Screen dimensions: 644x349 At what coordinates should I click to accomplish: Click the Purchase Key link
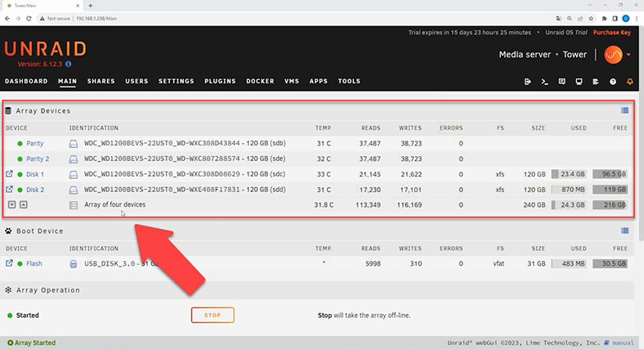pos(611,33)
